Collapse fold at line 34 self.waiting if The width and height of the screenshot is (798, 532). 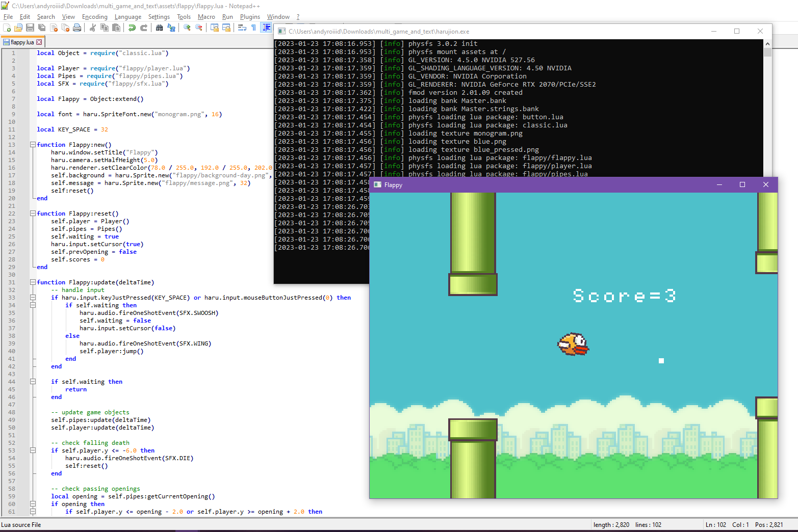pyautogui.click(x=33, y=305)
